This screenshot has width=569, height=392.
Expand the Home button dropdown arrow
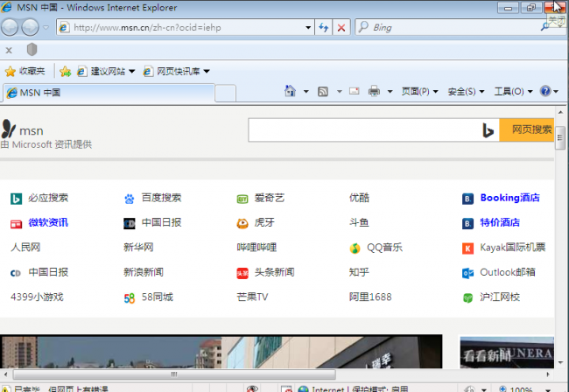pos(306,91)
